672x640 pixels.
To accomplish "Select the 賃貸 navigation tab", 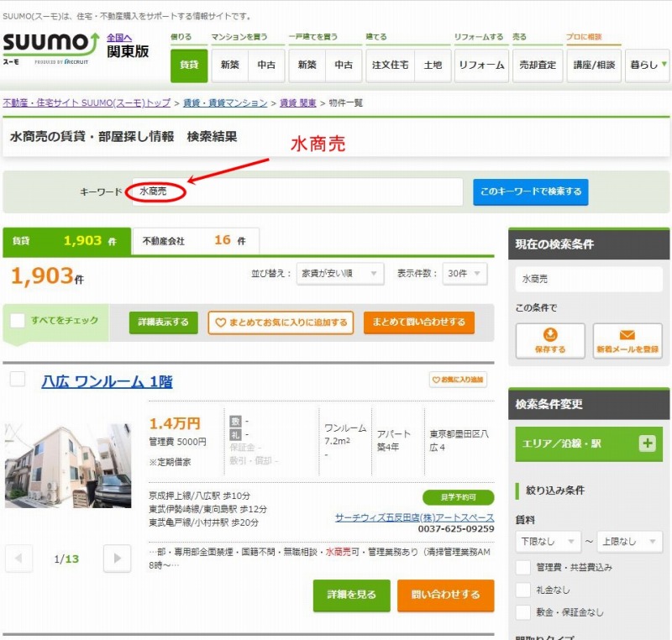I will [x=188, y=66].
